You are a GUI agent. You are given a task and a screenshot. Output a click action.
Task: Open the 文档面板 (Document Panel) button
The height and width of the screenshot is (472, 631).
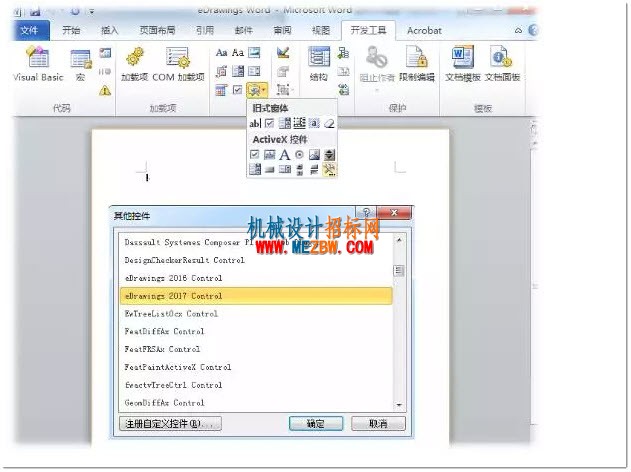[x=502, y=64]
